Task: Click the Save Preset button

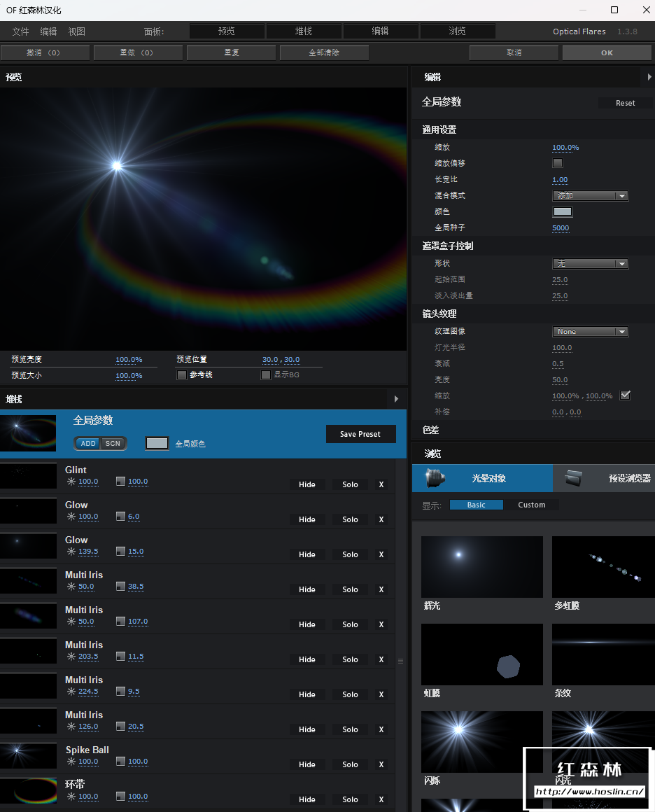Action: pyautogui.click(x=361, y=434)
